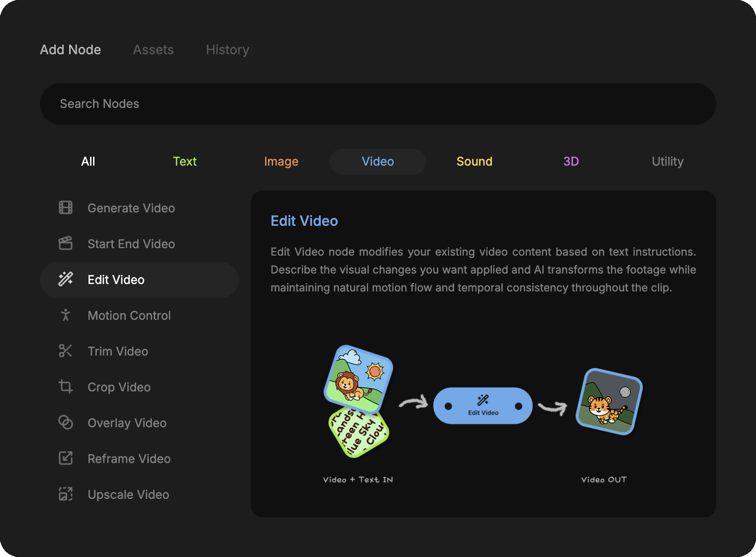Click the Start End Video clapperboard icon

click(66, 244)
